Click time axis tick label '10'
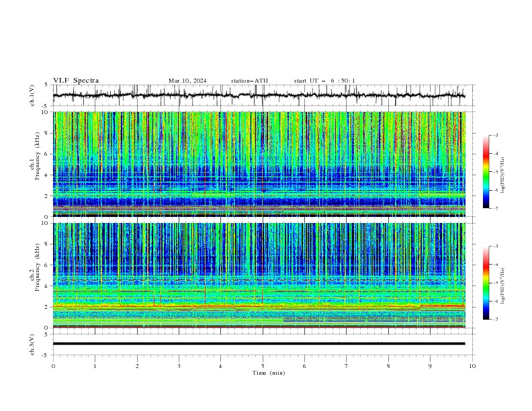 (472, 366)
